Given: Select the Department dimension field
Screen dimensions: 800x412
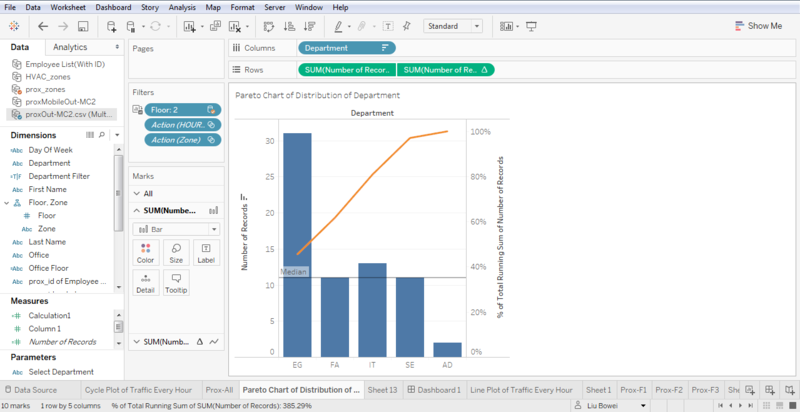Looking at the screenshot, I should pyautogui.click(x=49, y=163).
